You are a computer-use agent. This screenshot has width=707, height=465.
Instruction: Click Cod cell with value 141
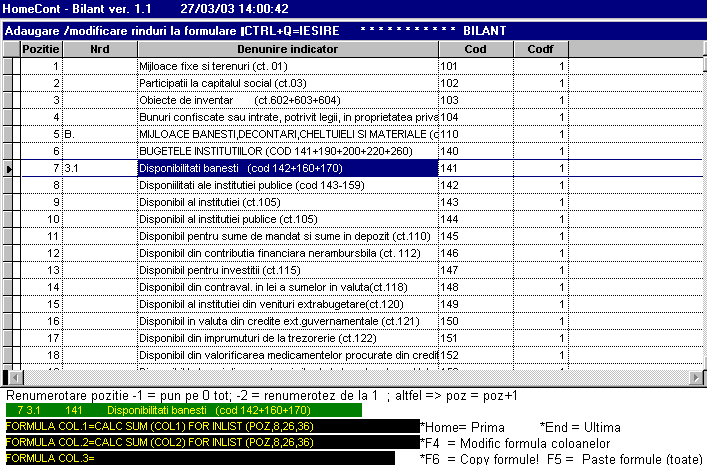(476, 168)
